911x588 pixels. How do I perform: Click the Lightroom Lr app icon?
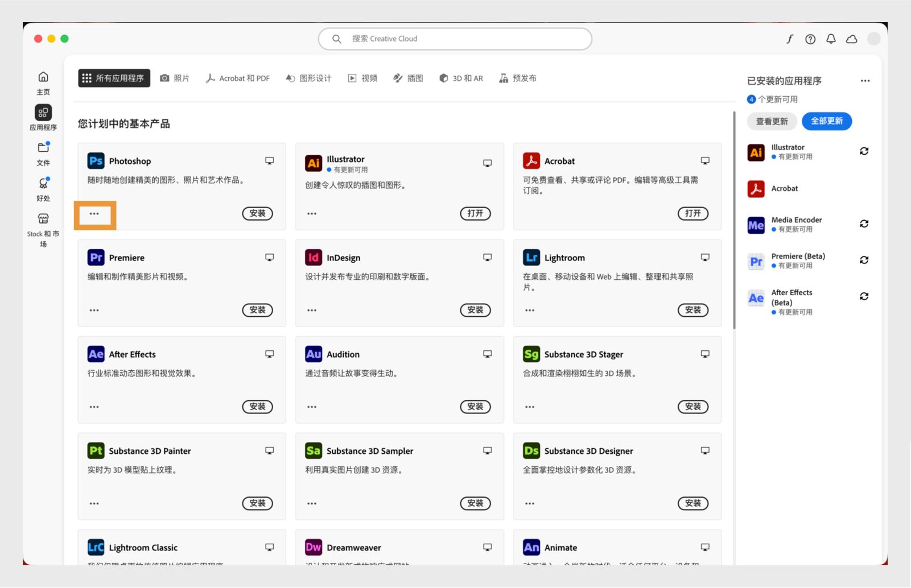point(531,258)
